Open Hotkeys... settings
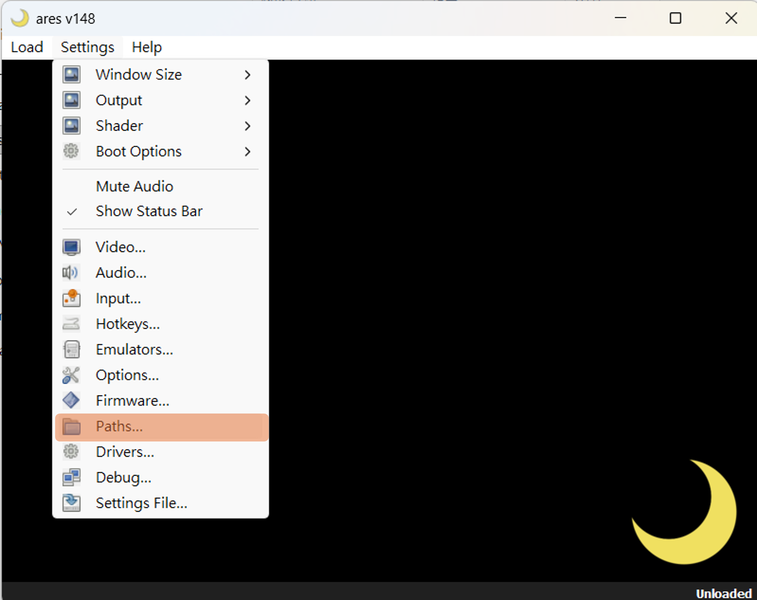The height and width of the screenshot is (600, 757). pyautogui.click(x=161, y=324)
